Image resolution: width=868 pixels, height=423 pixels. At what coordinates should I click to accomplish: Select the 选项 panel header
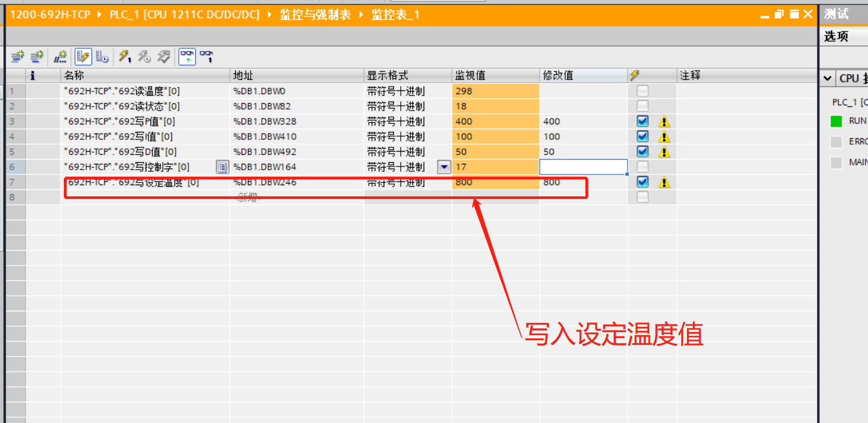pyautogui.click(x=836, y=36)
